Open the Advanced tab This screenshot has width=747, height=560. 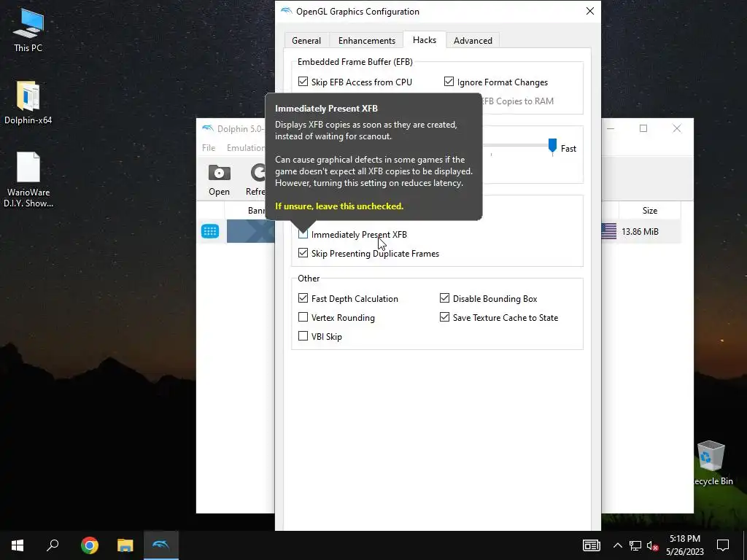(x=473, y=41)
